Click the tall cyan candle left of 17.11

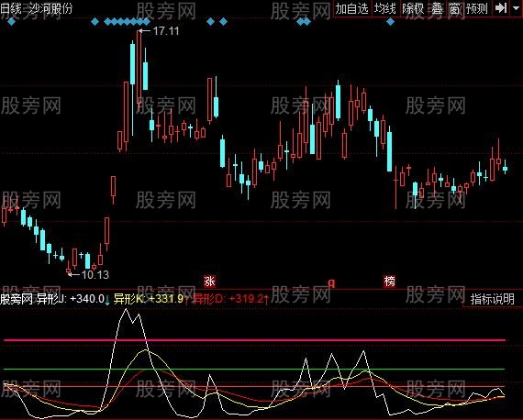pyautogui.click(x=132, y=63)
